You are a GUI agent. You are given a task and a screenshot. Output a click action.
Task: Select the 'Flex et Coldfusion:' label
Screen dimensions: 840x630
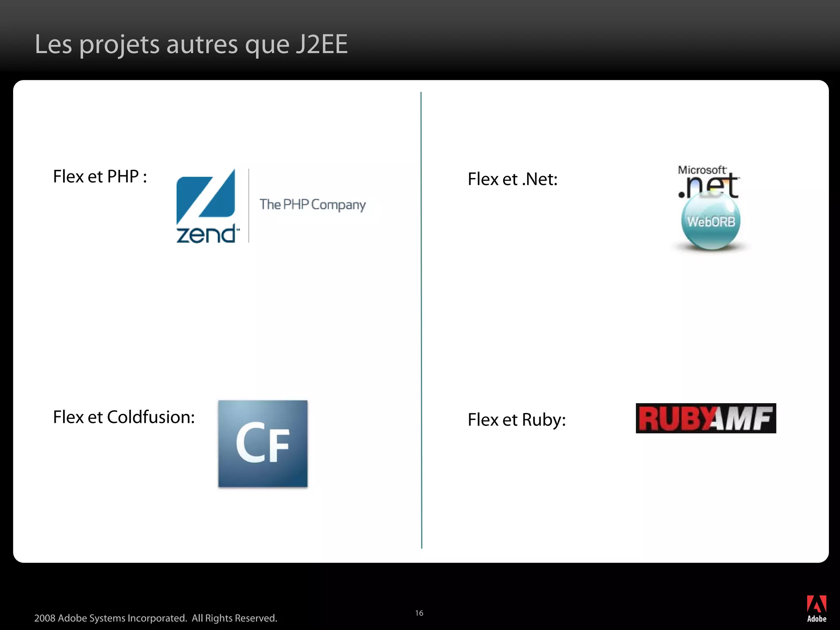[x=124, y=417]
